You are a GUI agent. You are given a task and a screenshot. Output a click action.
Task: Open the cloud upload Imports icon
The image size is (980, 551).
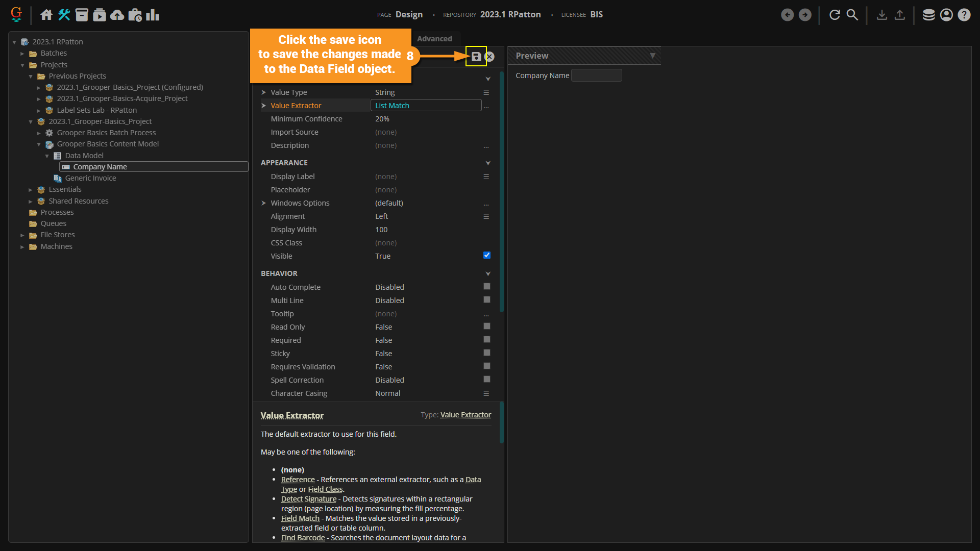(117, 15)
